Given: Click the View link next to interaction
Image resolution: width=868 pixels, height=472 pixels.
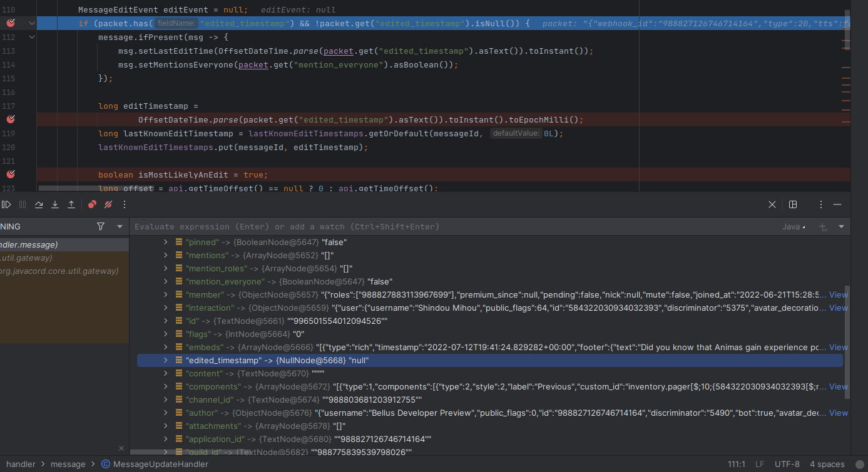Looking at the screenshot, I should coord(838,308).
